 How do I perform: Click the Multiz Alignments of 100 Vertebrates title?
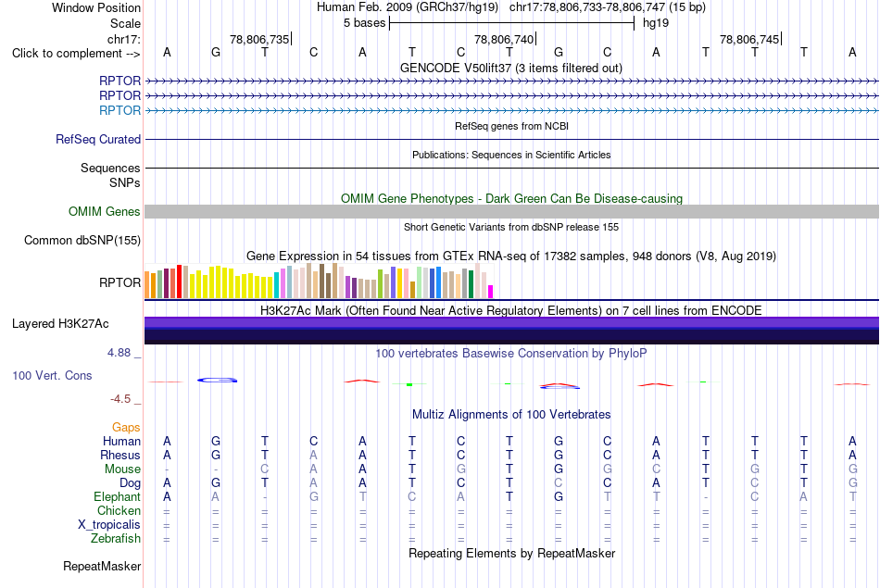(x=511, y=415)
